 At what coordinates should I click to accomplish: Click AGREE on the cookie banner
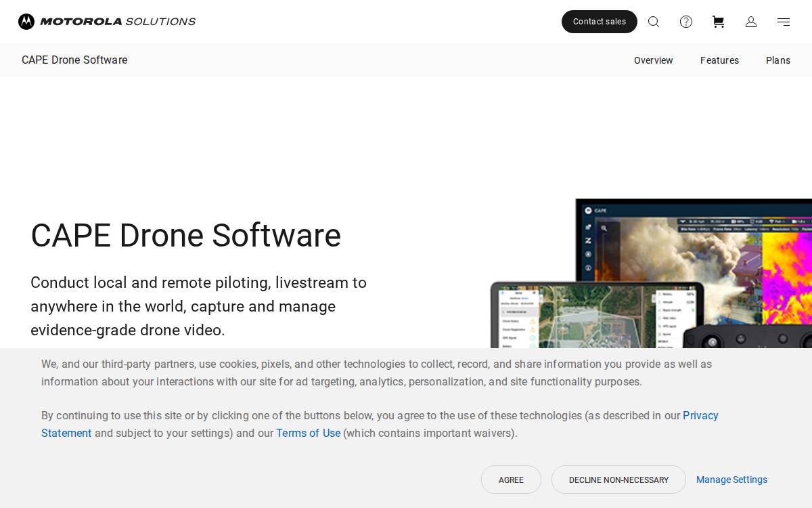click(x=511, y=480)
